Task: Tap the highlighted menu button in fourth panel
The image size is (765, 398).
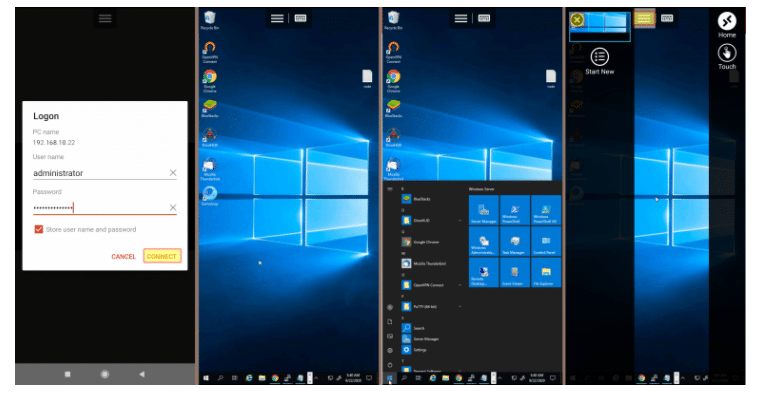Action: (x=644, y=19)
